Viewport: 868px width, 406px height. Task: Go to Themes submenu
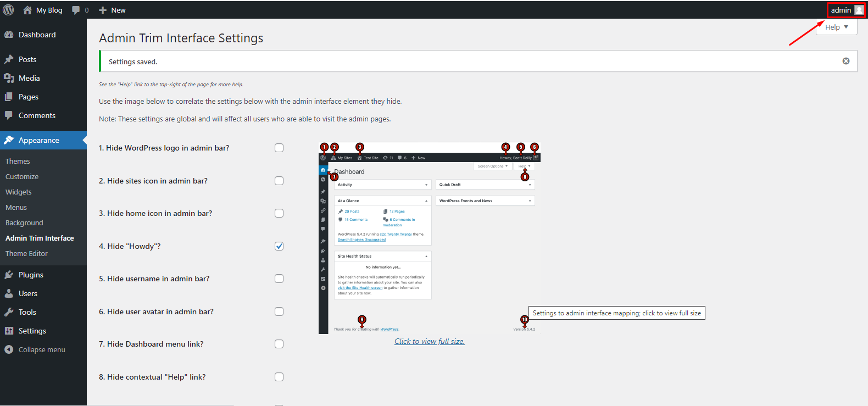[x=18, y=161]
